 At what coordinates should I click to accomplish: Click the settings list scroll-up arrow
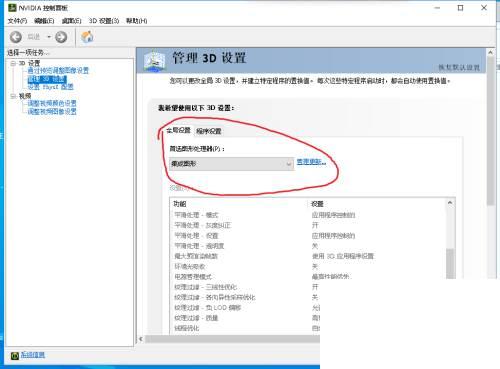coord(450,203)
